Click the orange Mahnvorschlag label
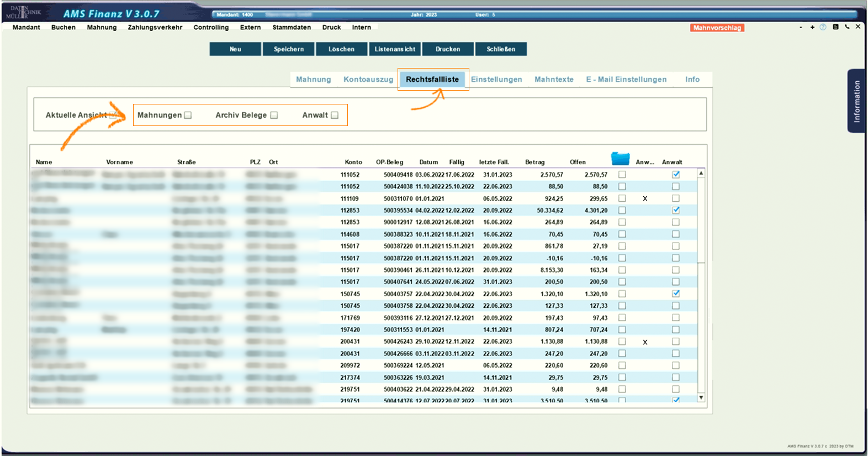The image size is (868, 456). [717, 28]
